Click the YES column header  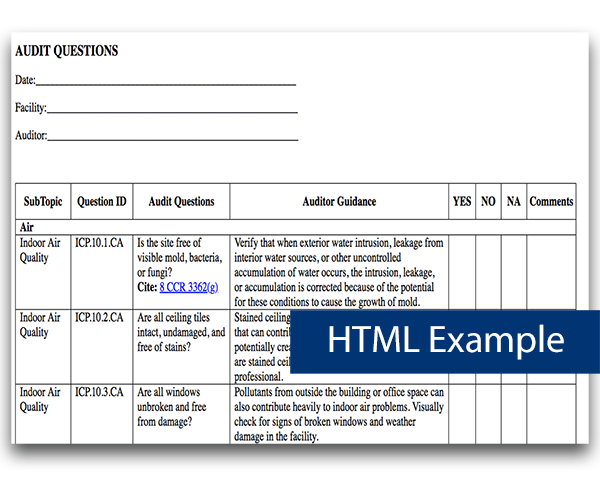[x=462, y=201]
